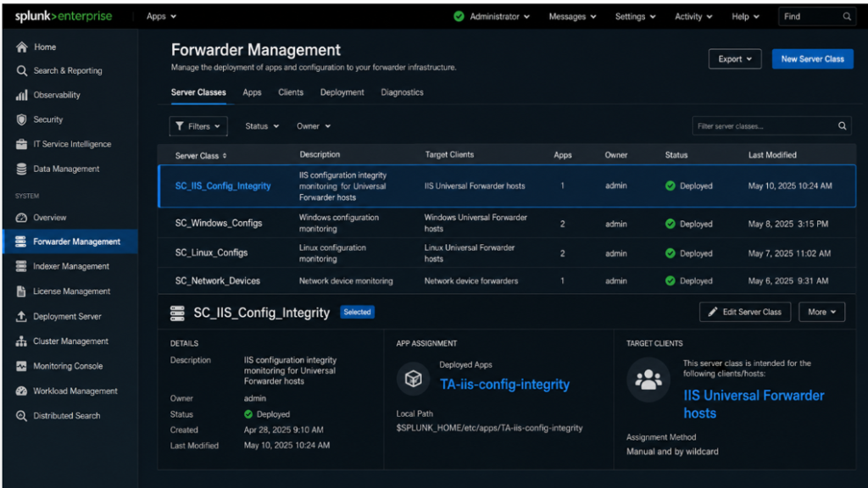Switch to the Apps tab
Screen dimensions: 868x488
[252, 92]
